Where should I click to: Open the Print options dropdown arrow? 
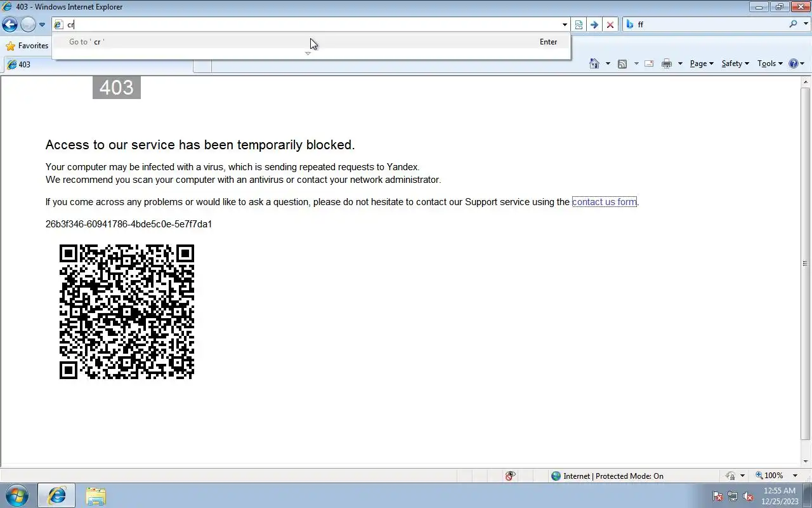click(x=680, y=63)
